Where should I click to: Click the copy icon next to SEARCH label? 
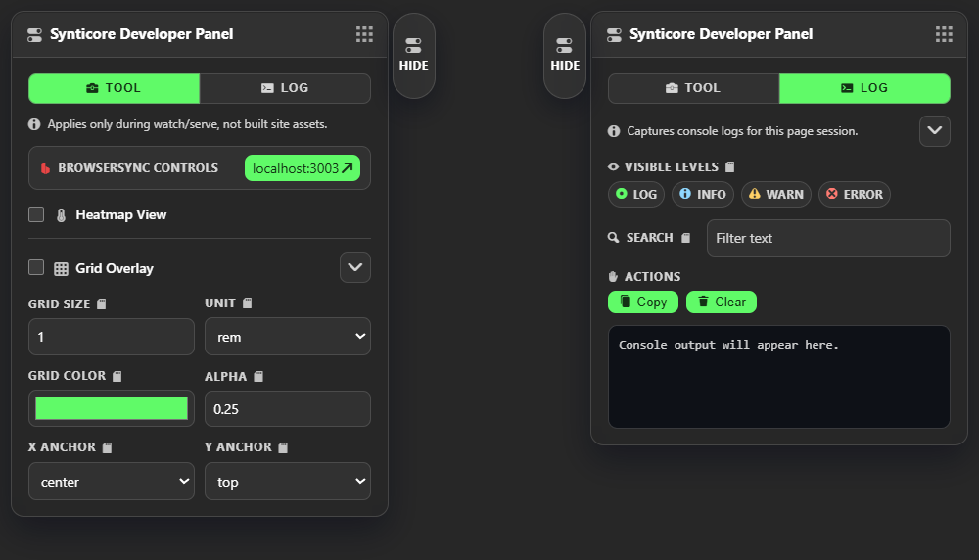(685, 238)
